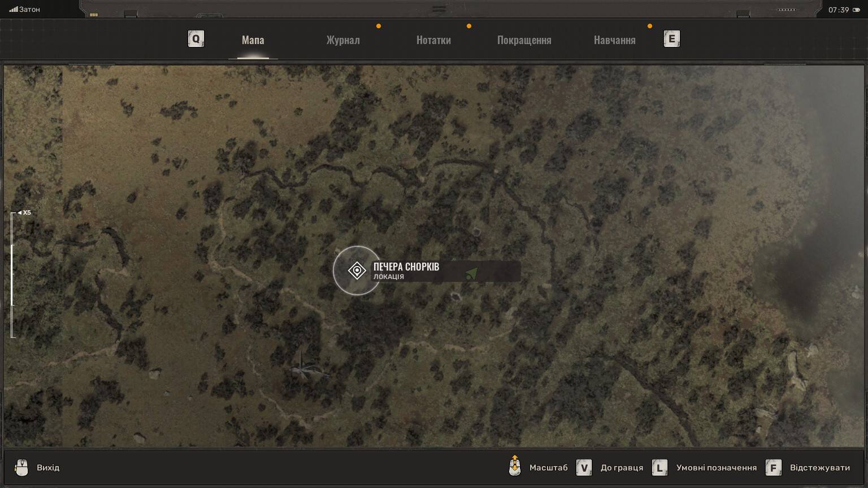Track location with Відстежувати

[820, 468]
